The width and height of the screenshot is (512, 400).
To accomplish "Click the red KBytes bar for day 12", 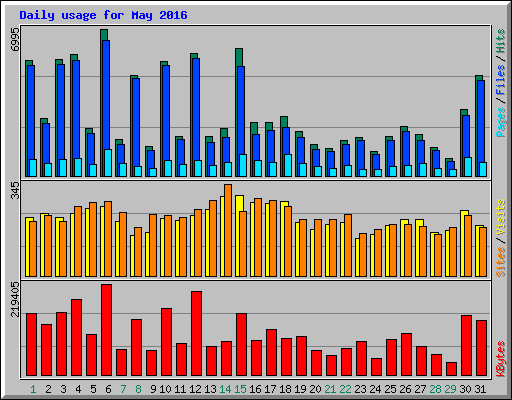I will click(x=196, y=334).
